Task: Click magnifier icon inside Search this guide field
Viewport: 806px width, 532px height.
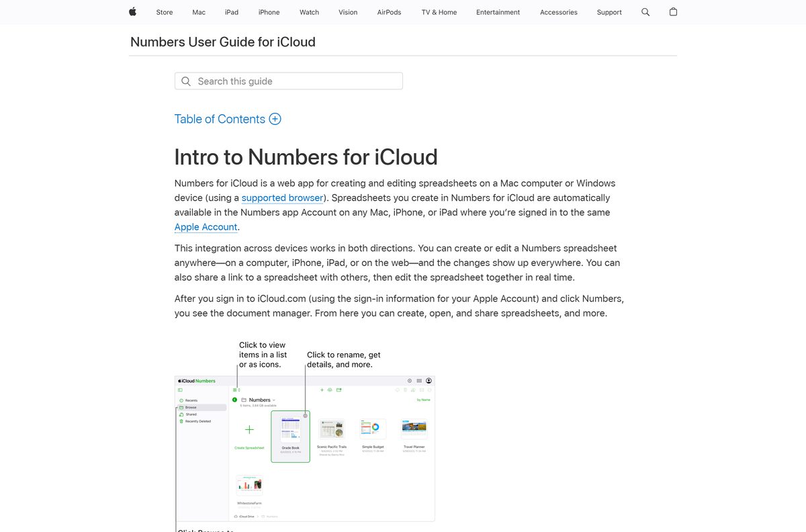Action: (186, 81)
